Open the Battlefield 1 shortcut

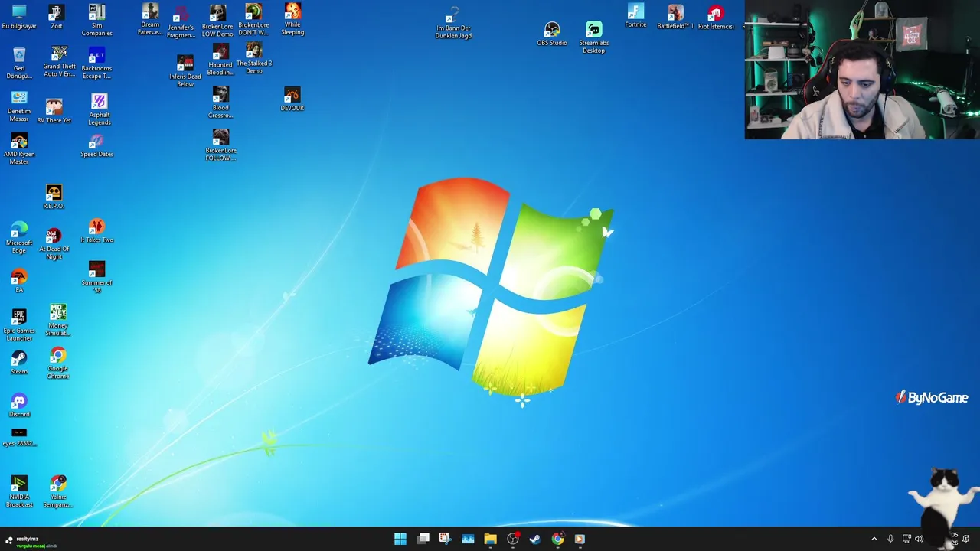click(675, 17)
